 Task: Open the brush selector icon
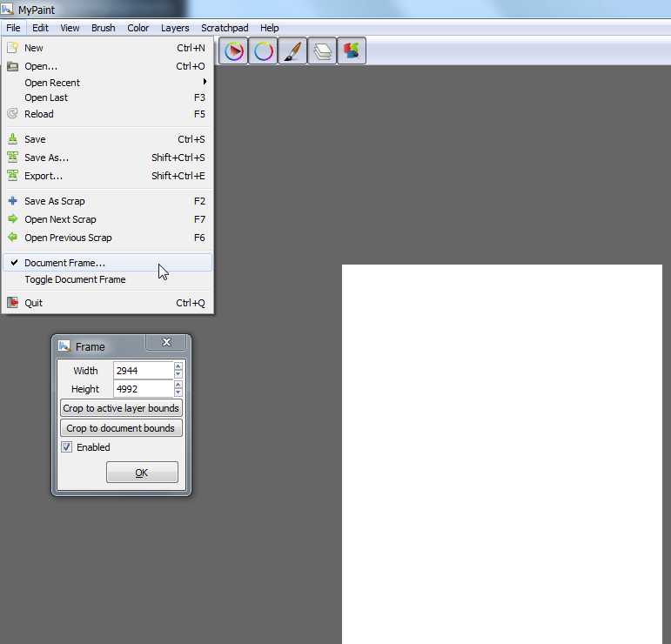(x=292, y=51)
